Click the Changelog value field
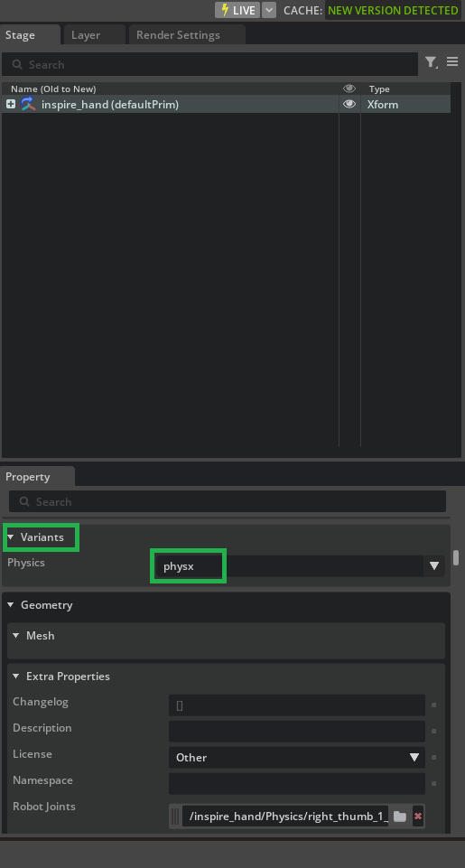This screenshot has width=465, height=868. (297, 705)
